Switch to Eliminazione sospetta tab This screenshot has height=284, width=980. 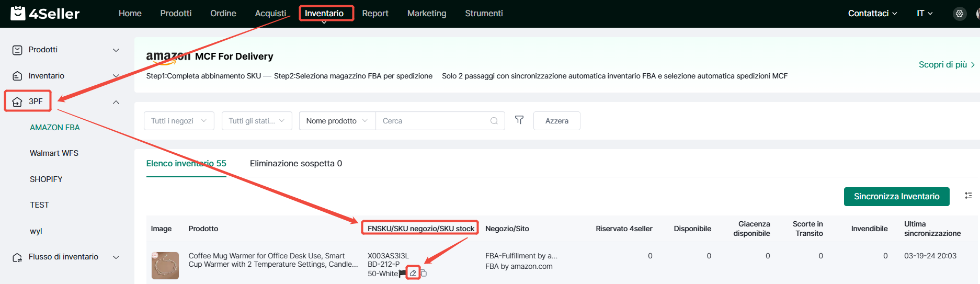[x=295, y=164]
